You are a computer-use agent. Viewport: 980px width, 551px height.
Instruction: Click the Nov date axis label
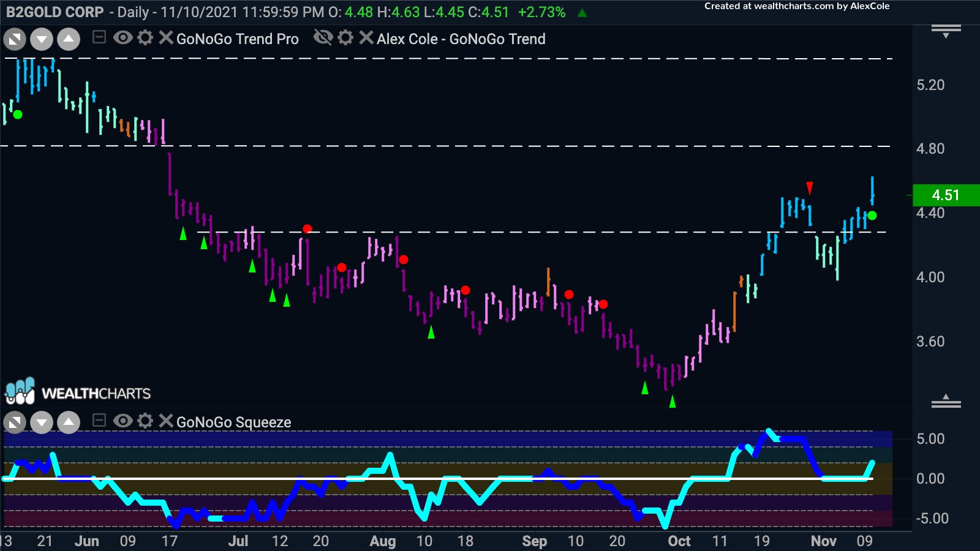point(824,541)
